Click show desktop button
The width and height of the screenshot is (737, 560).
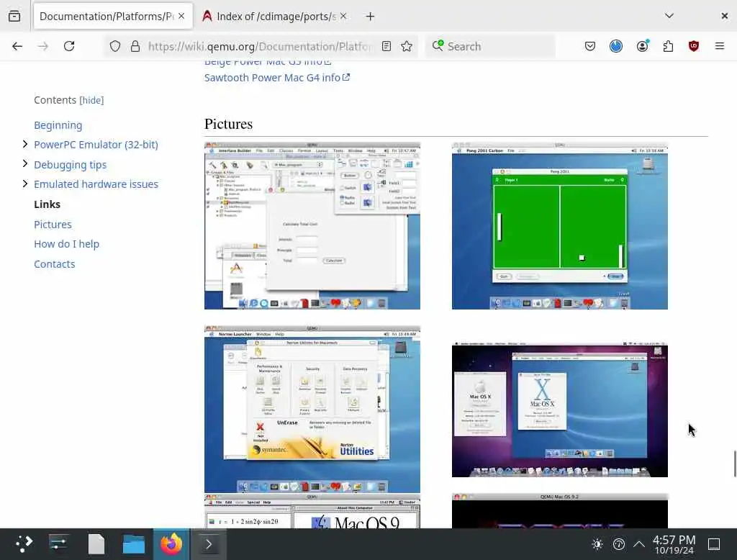tap(714, 544)
